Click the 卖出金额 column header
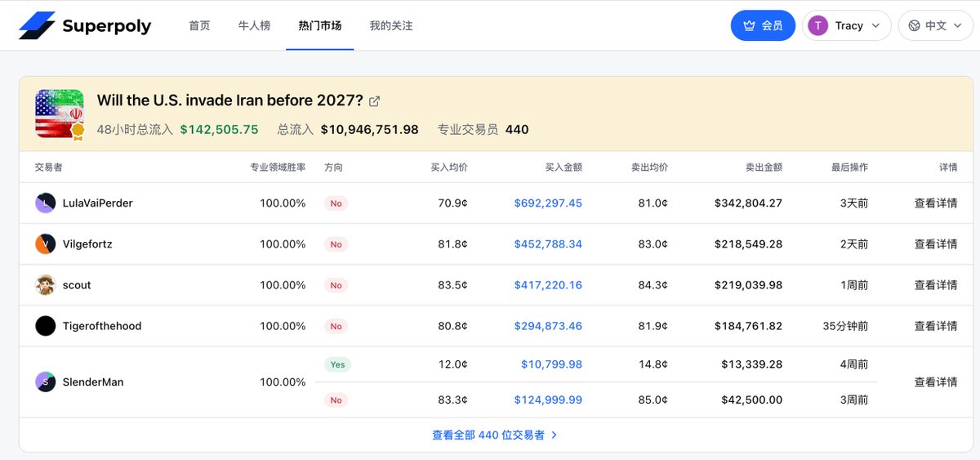 [x=764, y=167]
